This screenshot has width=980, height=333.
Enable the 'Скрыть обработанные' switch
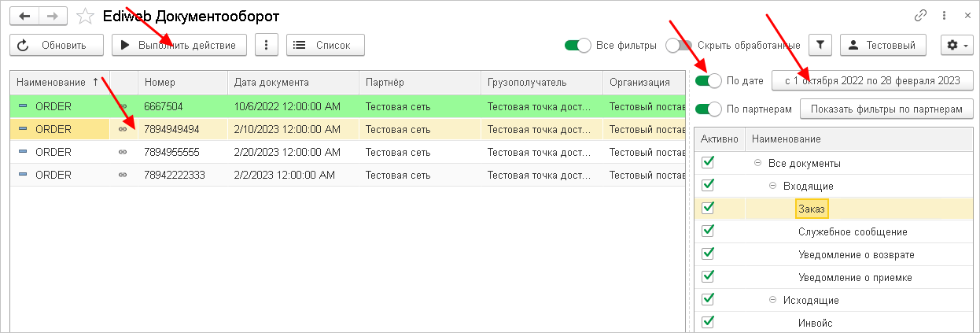679,46
